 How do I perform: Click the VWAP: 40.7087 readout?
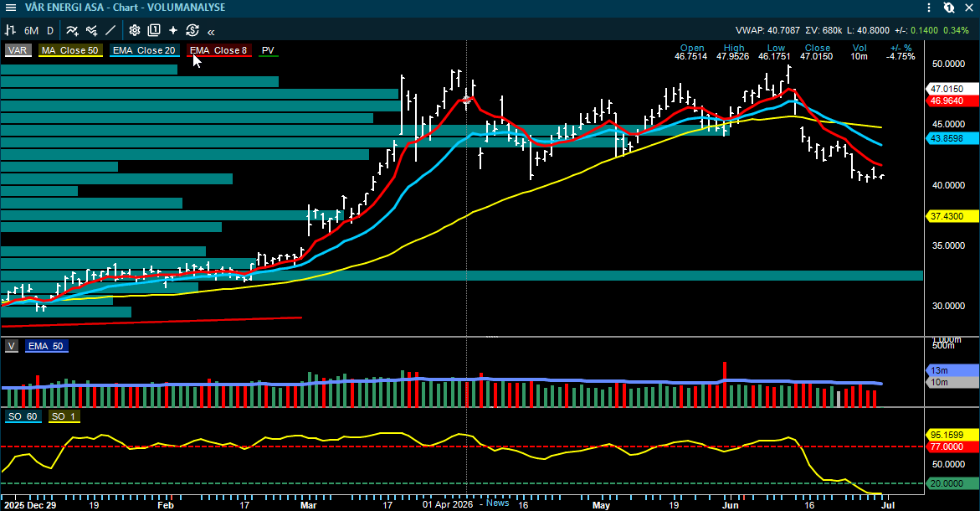tap(767, 30)
